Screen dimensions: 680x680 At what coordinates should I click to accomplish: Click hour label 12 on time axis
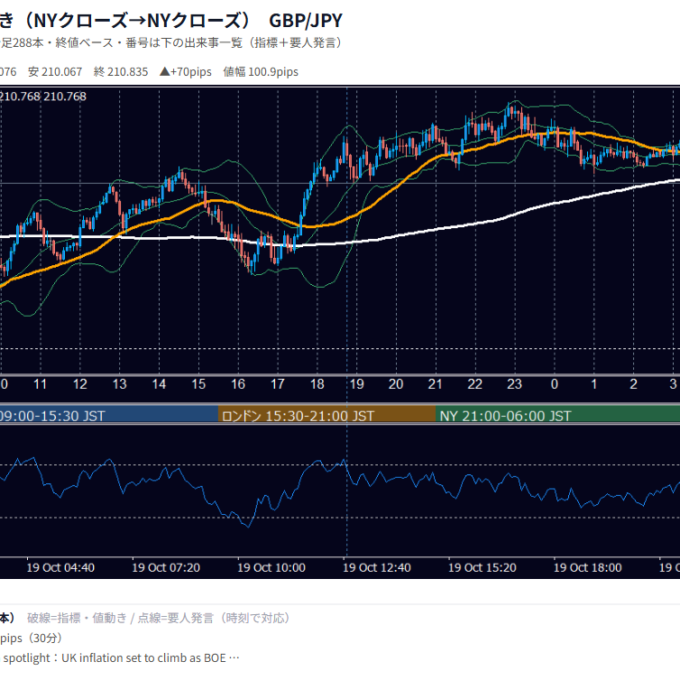(x=80, y=384)
